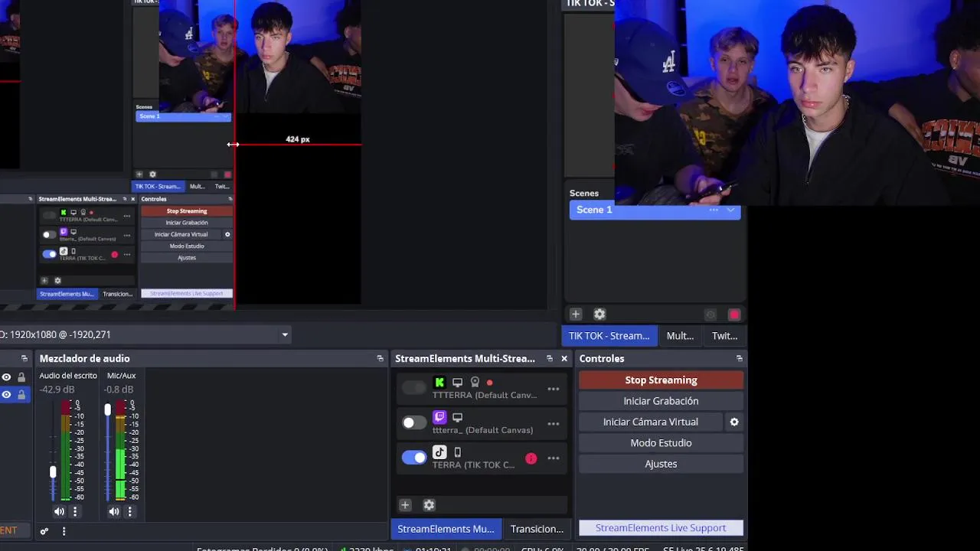Click Modo Estudio button
Image resolution: width=980 pixels, height=551 pixels.
661,443
